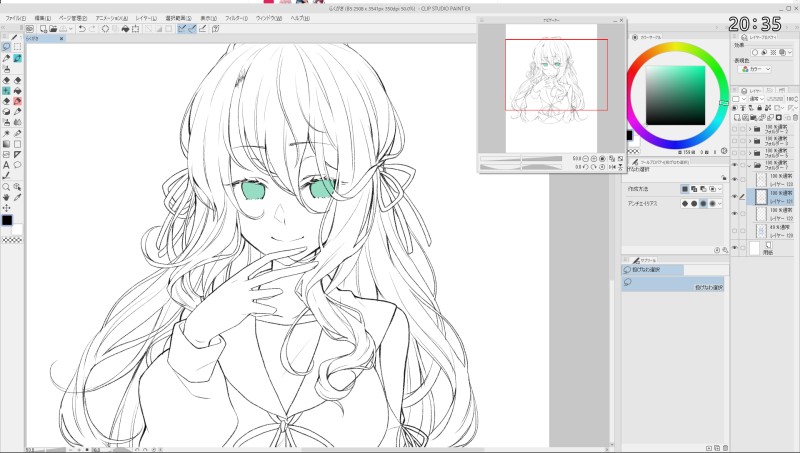The image size is (800, 453).
Task: Toggle visibility eye of レイヤー 121
Action: coord(735,196)
